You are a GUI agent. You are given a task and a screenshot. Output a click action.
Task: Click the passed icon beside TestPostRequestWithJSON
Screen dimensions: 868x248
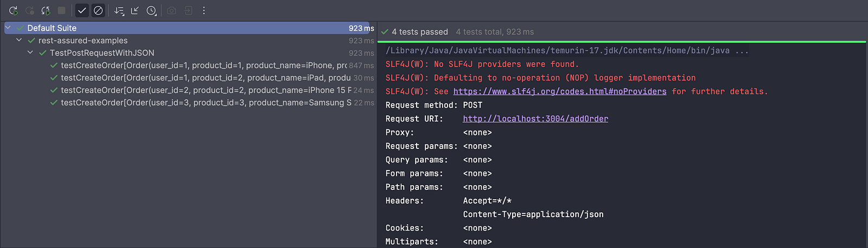coord(43,53)
